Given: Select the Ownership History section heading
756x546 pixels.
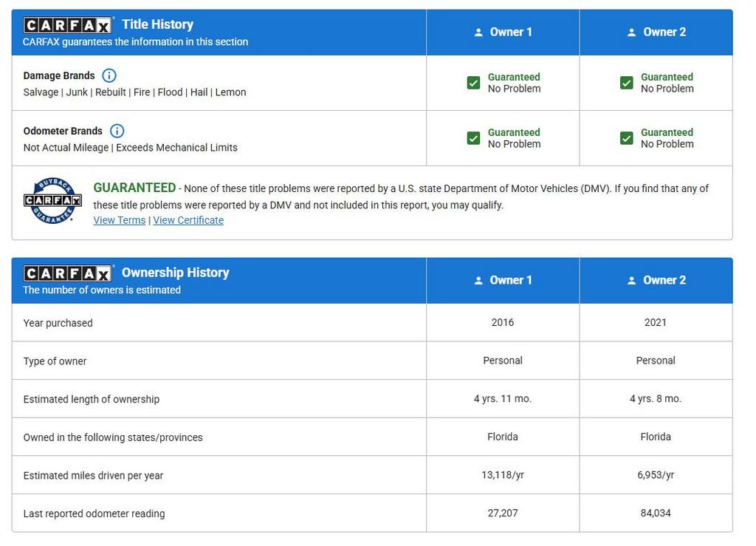Looking at the screenshot, I should click(175, 273).
